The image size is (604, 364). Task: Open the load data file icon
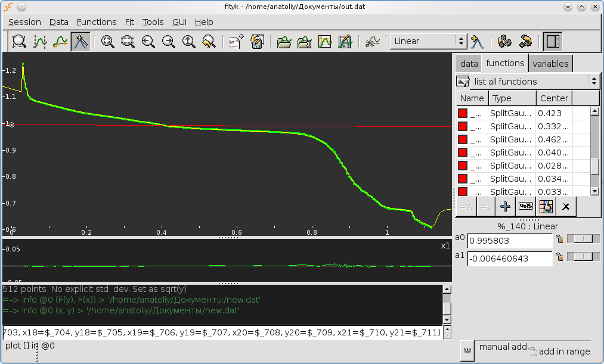[x=284, y=41]
